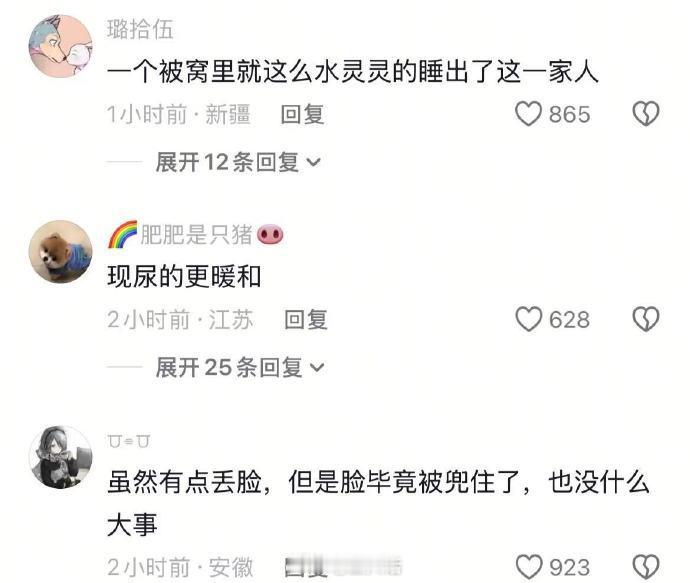Image resolution: width=690 pixels, height=583 pixels.
Task: Open the Pomeranian dog avatar profile
Action: pos(61,251)
